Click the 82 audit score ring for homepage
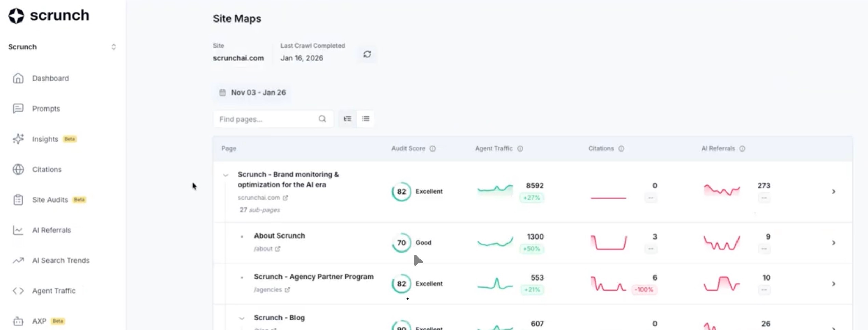Viewport: 868px width, 330px height. pos(401,192)
